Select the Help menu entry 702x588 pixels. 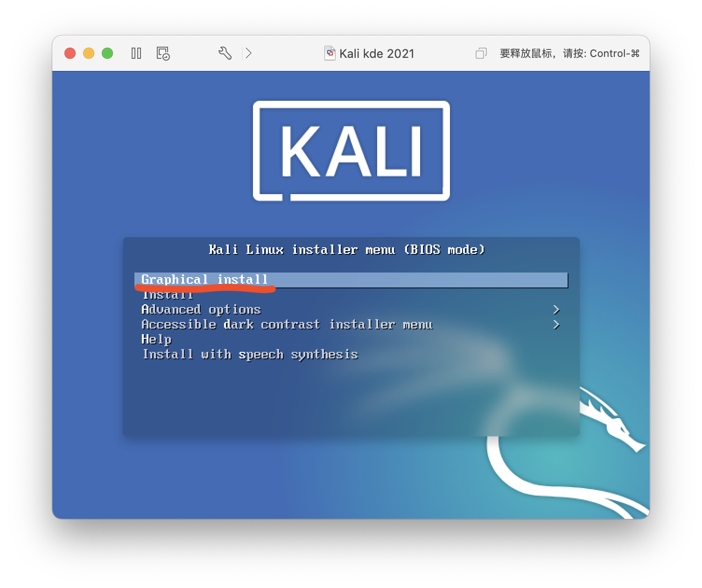(x=156, y=339)
